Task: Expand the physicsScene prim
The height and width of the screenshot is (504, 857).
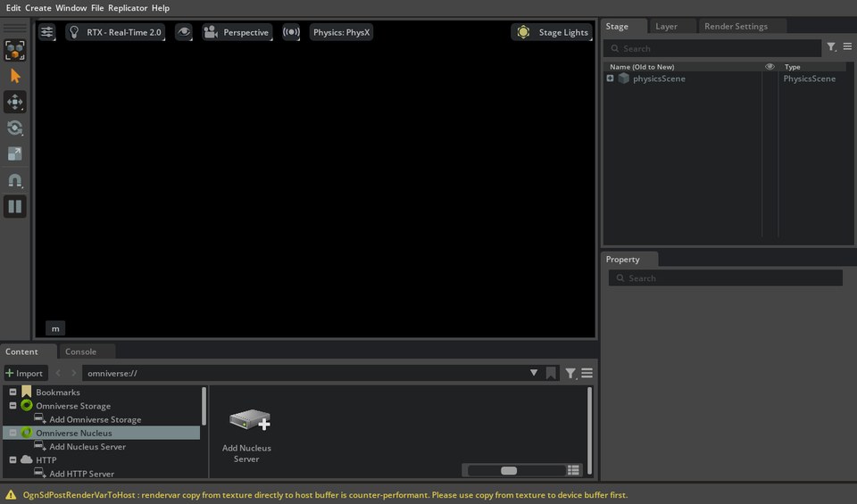Action: point(610,78)
